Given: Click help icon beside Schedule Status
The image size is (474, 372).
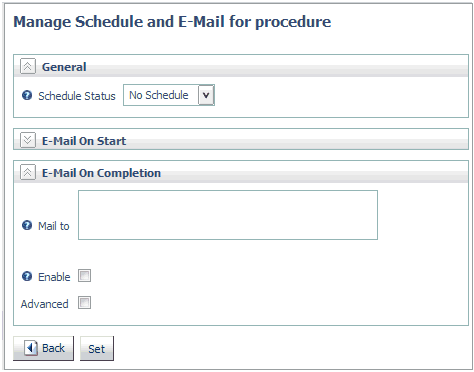Looking at the screenshot, I should [27, 96].
